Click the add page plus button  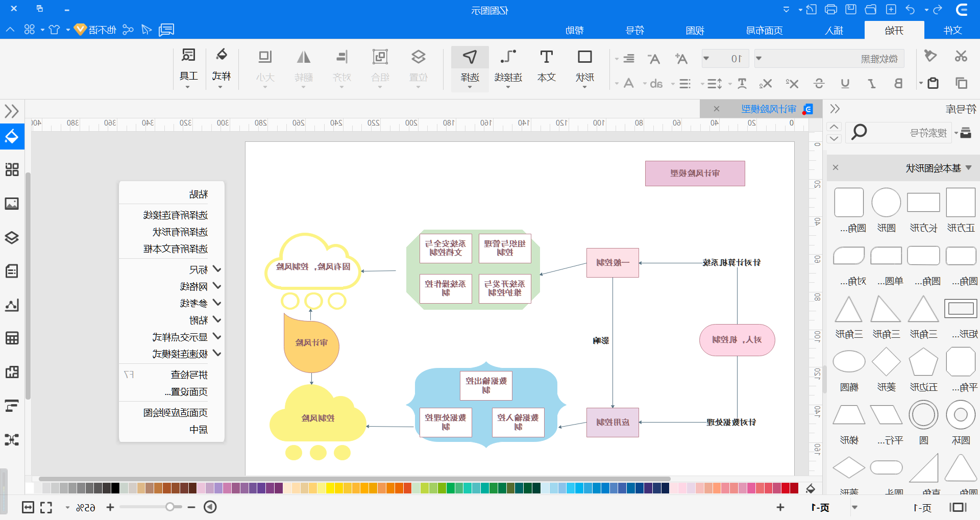pyautogui.click(x=780, y=507)
